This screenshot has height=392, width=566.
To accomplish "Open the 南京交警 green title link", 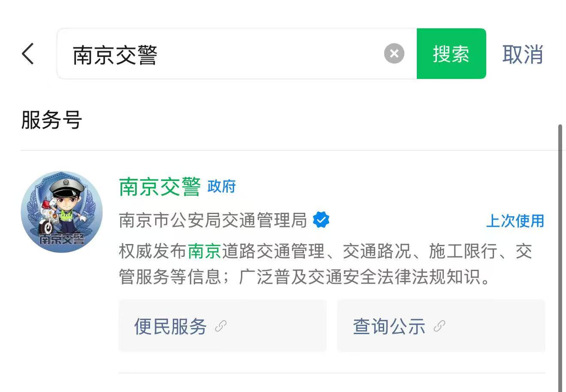I will (160, 187).
